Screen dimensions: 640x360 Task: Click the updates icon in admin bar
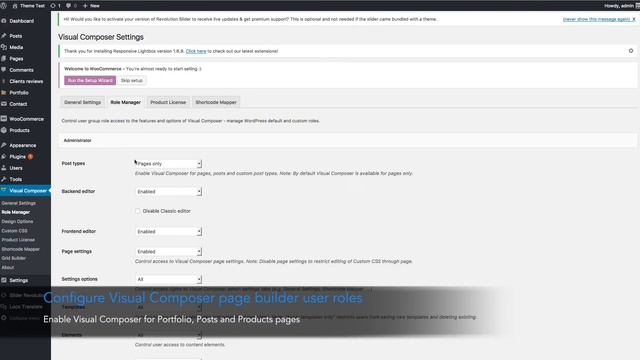pos(53,6)
